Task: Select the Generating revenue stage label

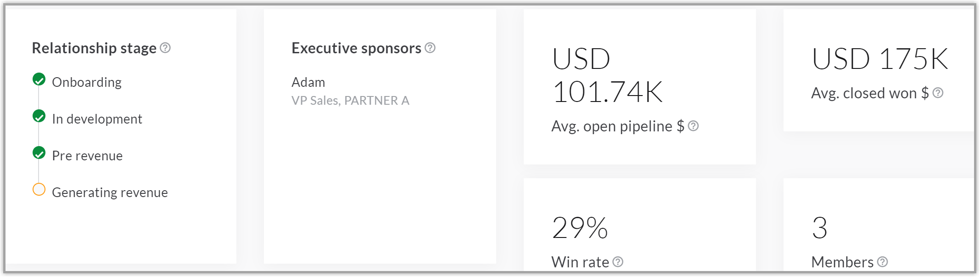Action: click(x=110, y=192)
